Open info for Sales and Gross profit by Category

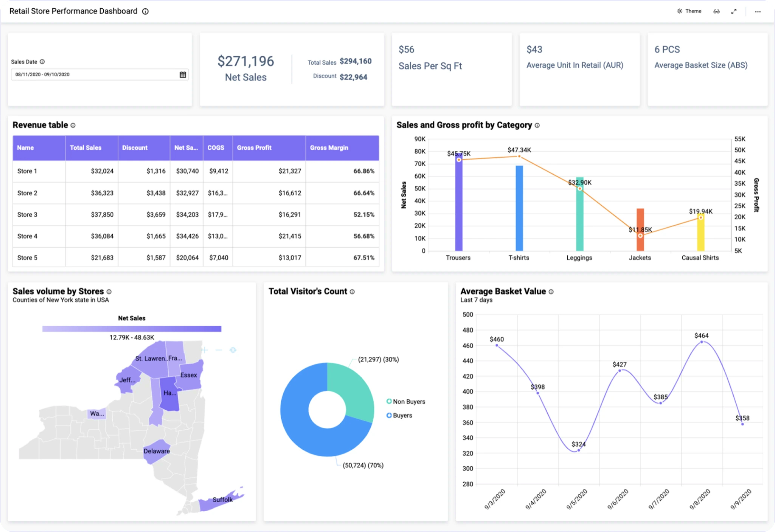[x=537, y=126]
